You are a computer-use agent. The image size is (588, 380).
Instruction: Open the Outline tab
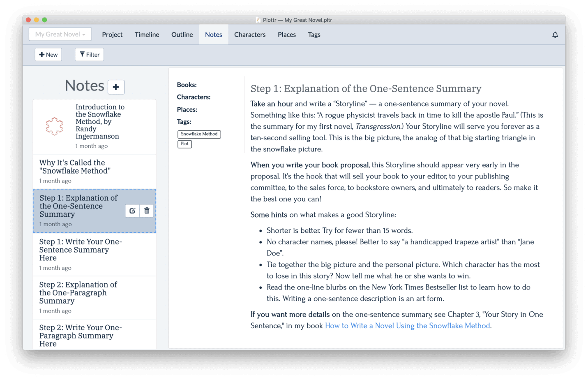[x=182, y=35]
